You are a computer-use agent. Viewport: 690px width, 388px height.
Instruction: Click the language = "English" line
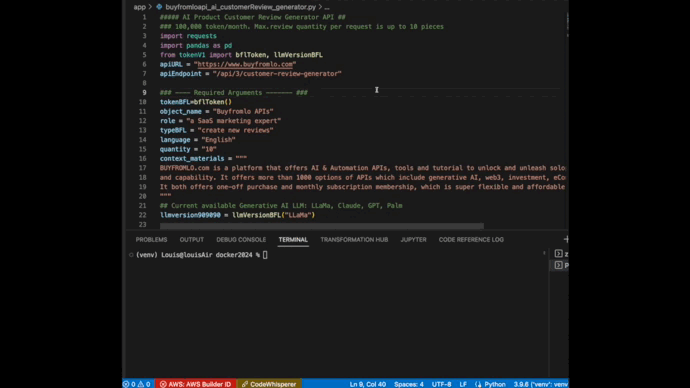[x=198, y=139]
